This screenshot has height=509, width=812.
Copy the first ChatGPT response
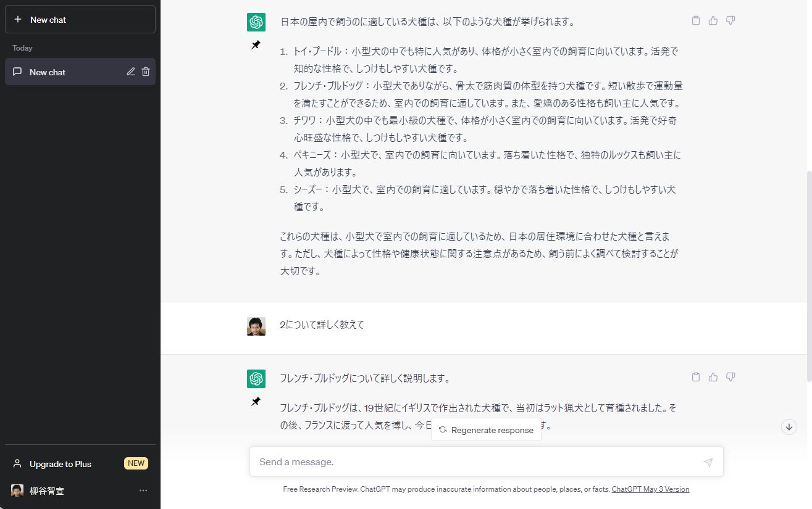[695, 20]
